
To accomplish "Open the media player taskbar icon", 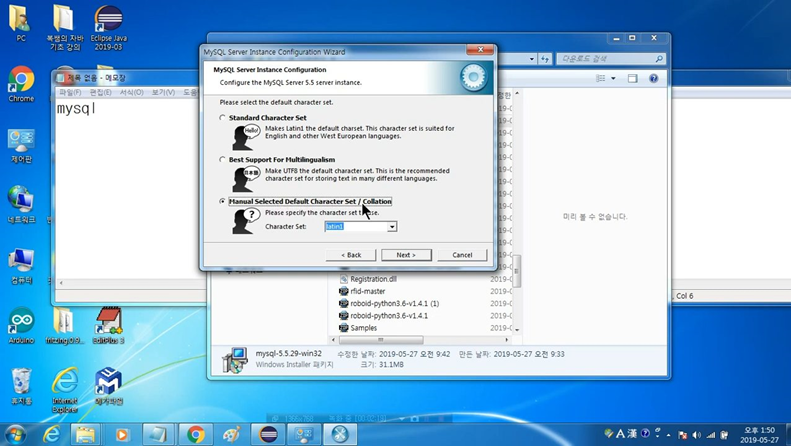I will tap(122, 434).
